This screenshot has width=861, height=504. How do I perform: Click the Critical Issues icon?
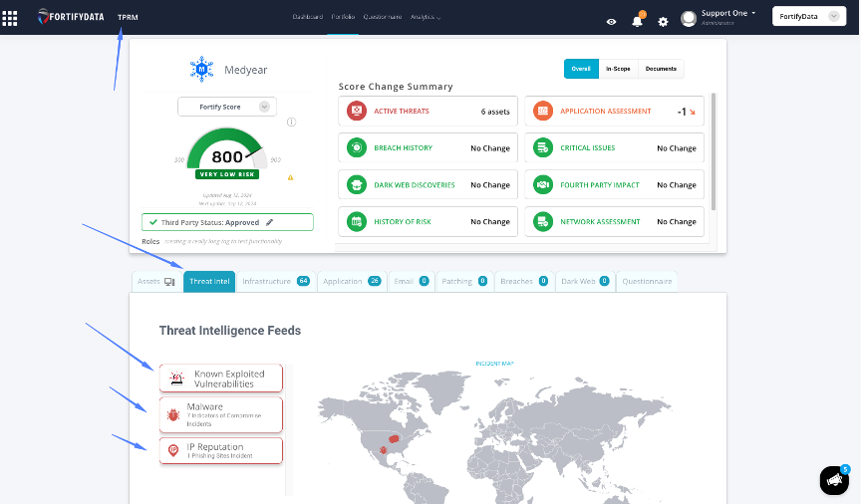pyautogui.click(x=543, y=147)
